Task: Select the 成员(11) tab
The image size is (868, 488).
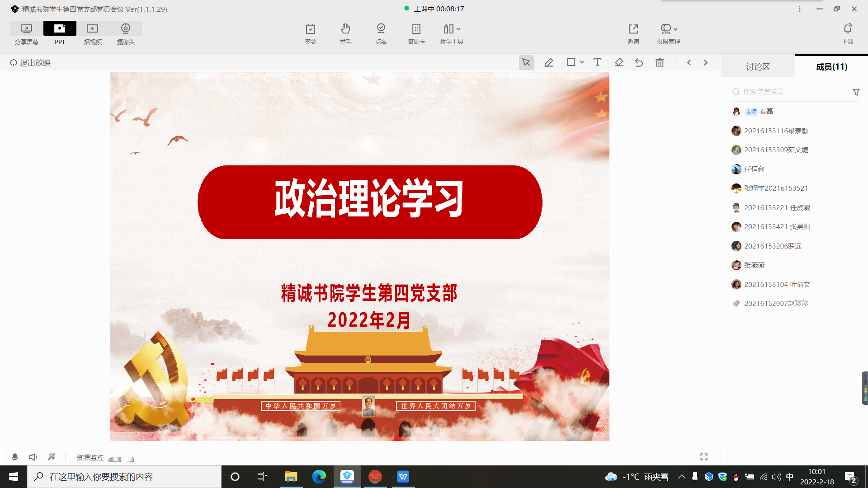Action: (831, 67)
